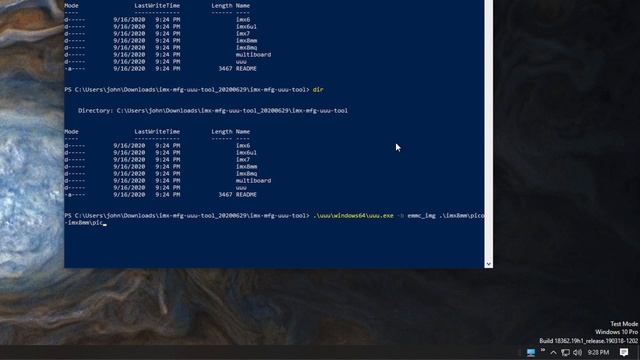640x360 pixels.
Task: Click the LastWriteTime header below the Directory line
Action: pyautogui.click(x=157, y=131)
